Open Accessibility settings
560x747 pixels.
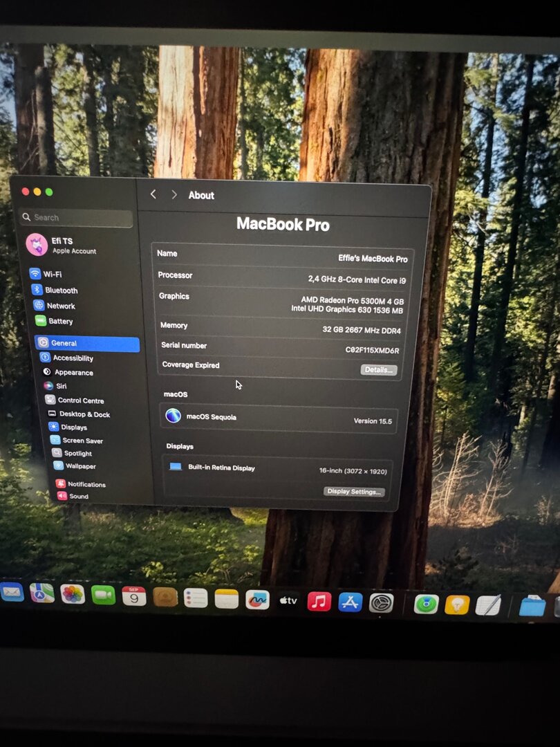coord(66,358)
